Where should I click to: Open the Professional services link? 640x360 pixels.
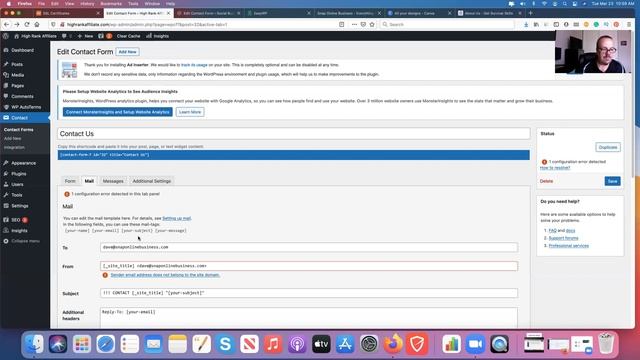pos(569,246)
